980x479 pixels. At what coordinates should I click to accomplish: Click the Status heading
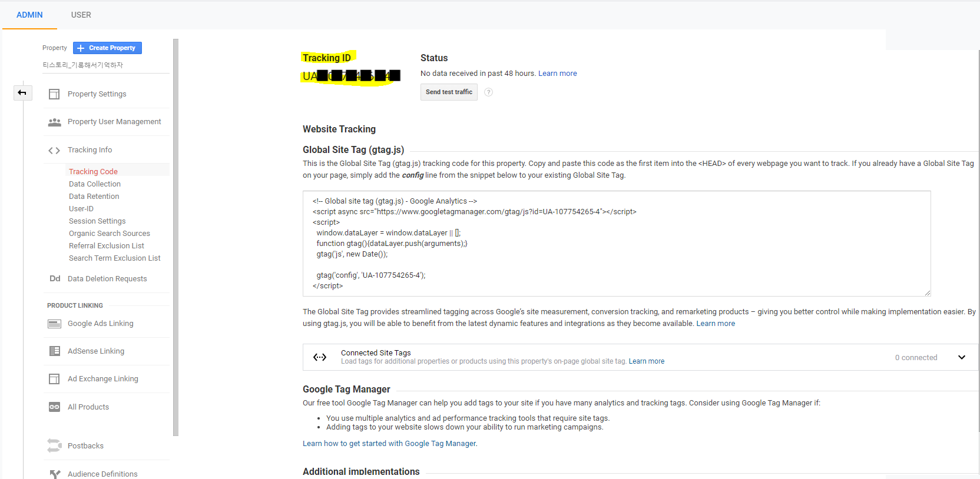click(x=434, y=58)
